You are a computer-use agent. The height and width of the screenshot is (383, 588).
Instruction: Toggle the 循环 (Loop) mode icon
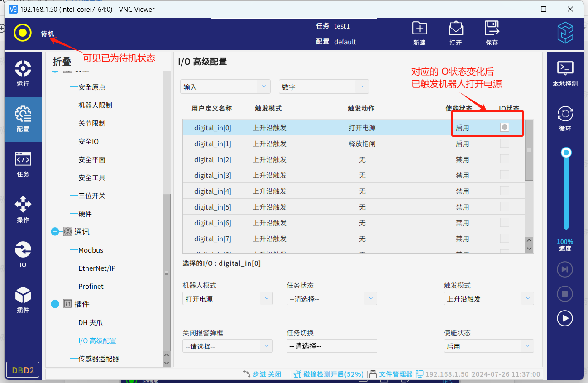coord(565,119)
